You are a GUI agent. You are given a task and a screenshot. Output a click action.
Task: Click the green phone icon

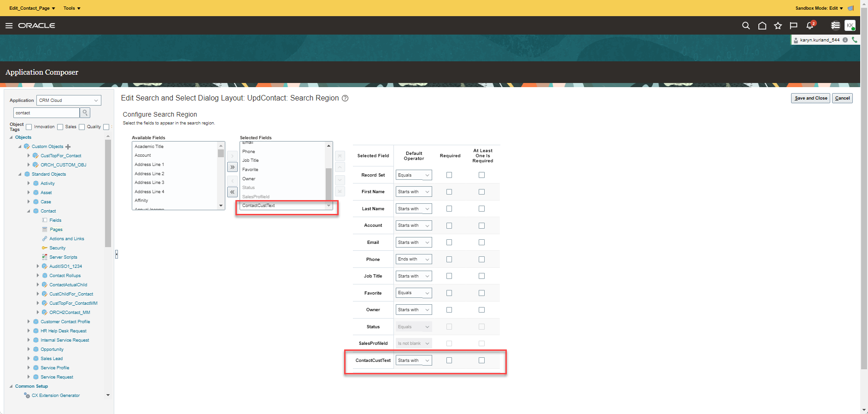pyautogui.click(x=855, y=40)
